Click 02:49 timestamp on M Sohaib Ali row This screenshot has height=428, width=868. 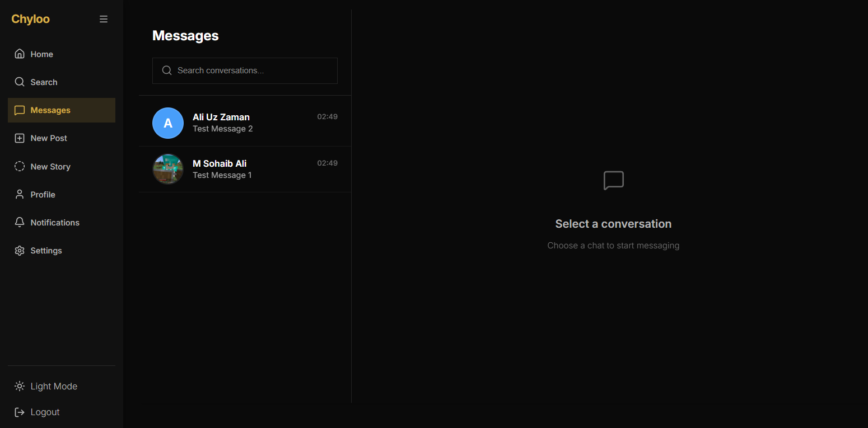327,163
